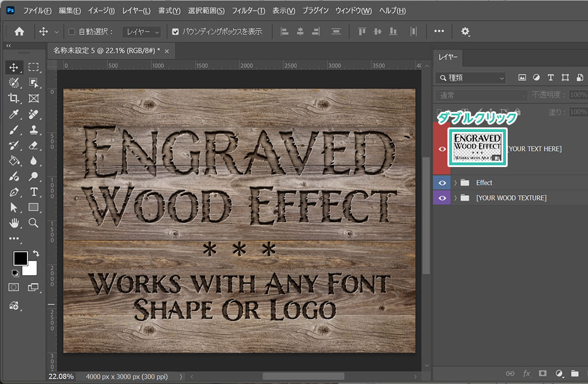Select the Clone Stamp tool
The height and width of the screenshot is (384, 588).
coord(34,129)
